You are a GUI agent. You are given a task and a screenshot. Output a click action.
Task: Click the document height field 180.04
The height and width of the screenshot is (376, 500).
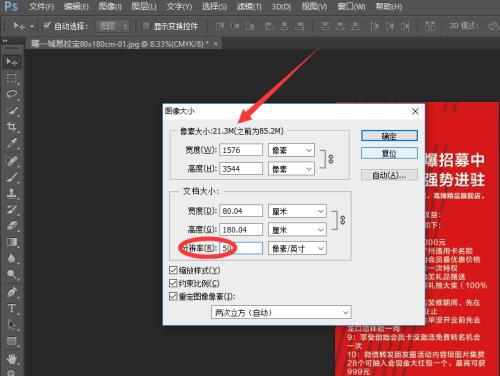(x=241, y=230)
